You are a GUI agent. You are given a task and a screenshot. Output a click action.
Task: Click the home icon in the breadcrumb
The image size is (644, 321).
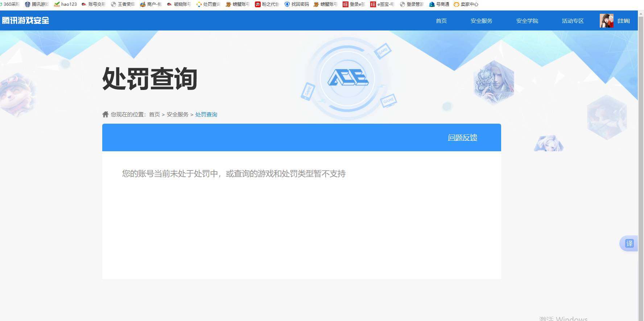click(106, 114)
